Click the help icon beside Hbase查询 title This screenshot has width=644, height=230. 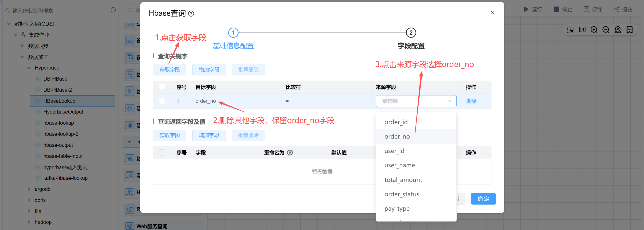(x=191, y=13)
